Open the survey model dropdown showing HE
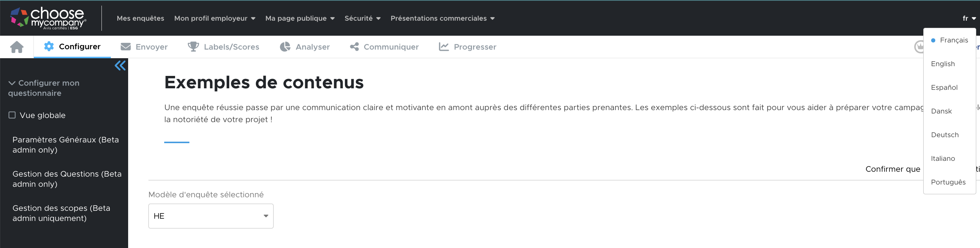Screen dimensions: 980x248 pyautogui.click(x=211, y=216)
